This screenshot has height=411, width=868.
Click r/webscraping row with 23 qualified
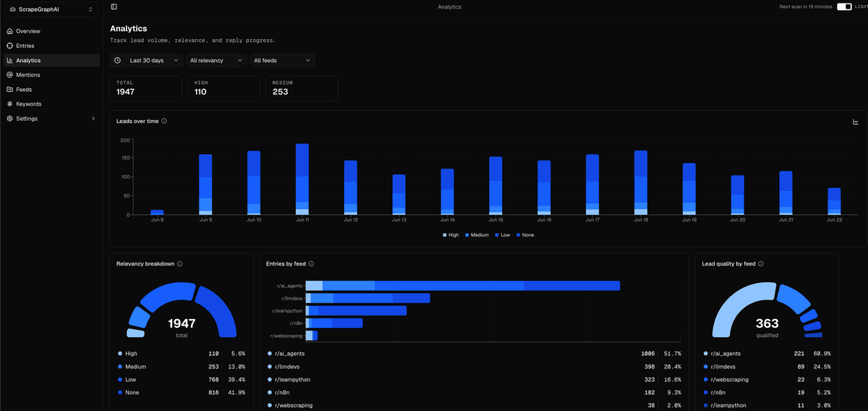767,380
